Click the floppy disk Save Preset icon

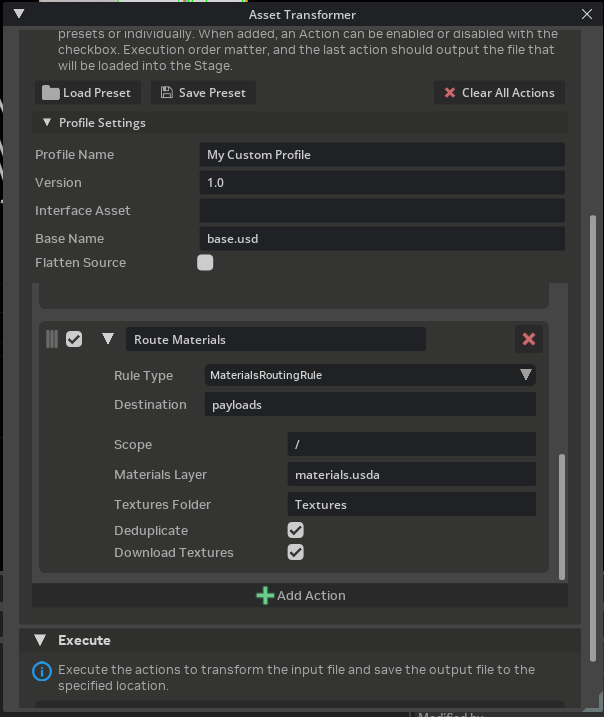pos(166,93)
